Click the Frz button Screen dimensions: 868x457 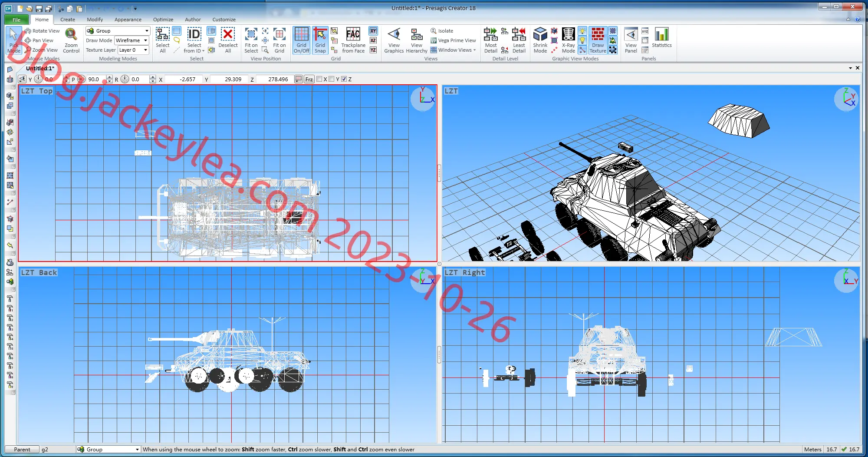(x=309, y=79)
